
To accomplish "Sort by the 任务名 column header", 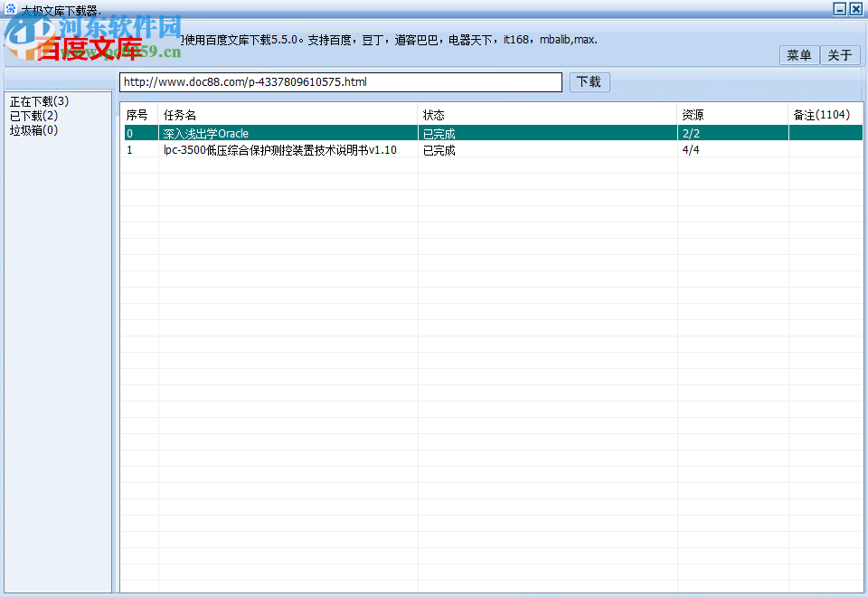I will [288, 115].
